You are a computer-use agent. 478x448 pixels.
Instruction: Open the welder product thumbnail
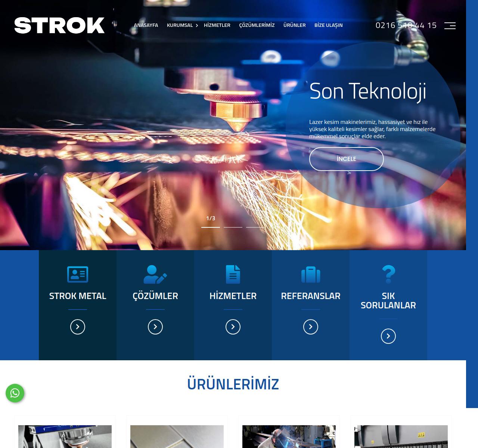[x=289, y=436]
